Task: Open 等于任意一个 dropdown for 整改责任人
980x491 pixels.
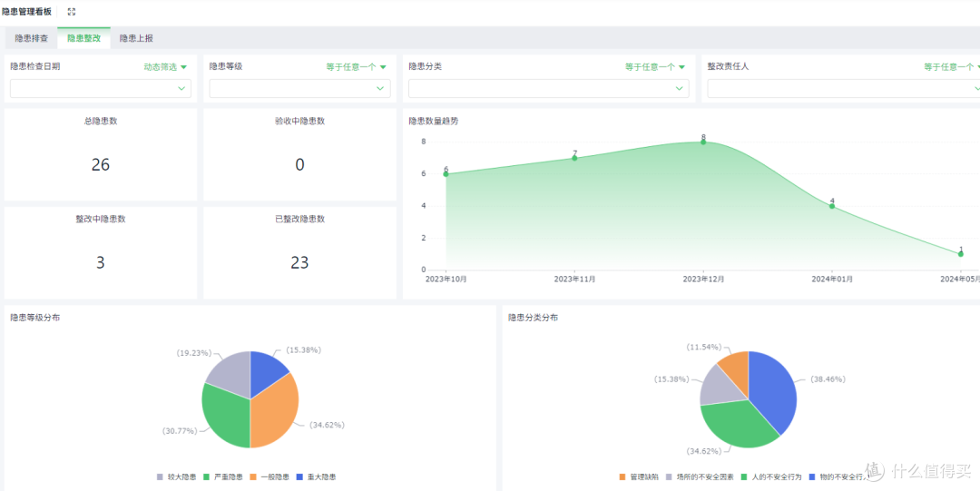Action: coord(952,67)
